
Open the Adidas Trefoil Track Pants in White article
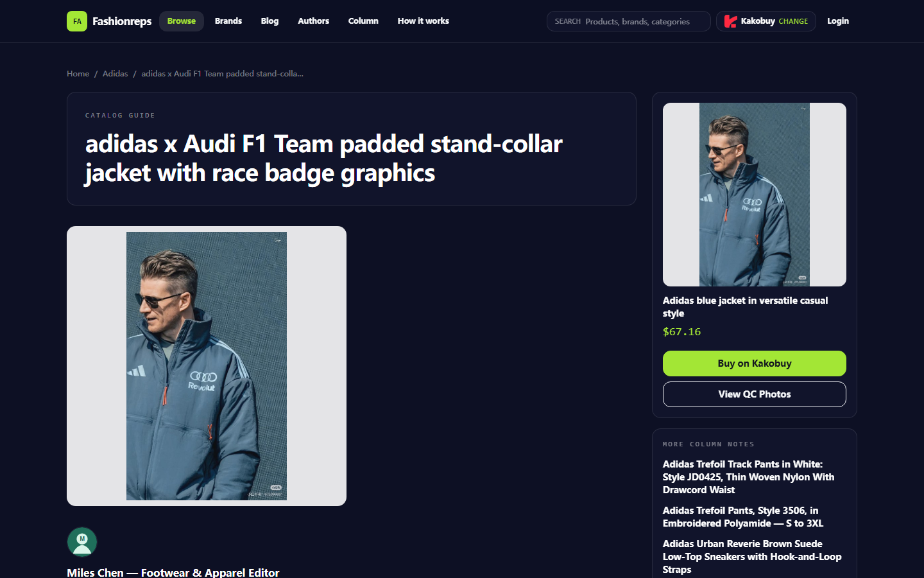point(749,477)
